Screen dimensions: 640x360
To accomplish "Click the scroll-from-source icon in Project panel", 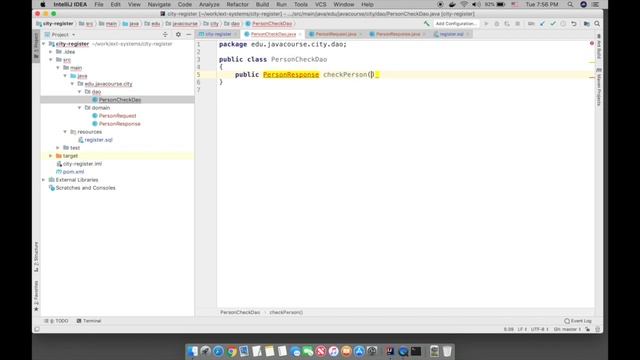I will [165, 35].
